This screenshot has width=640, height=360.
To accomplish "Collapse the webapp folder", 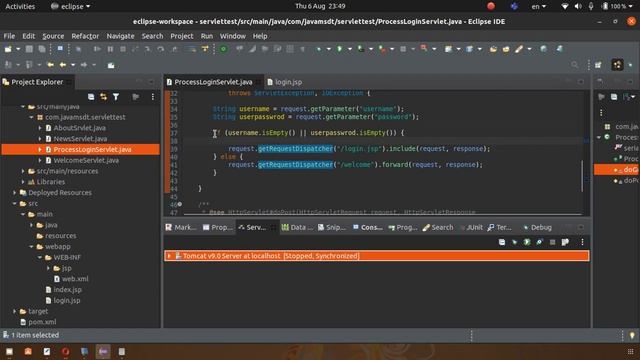I will tap(31, 247).
